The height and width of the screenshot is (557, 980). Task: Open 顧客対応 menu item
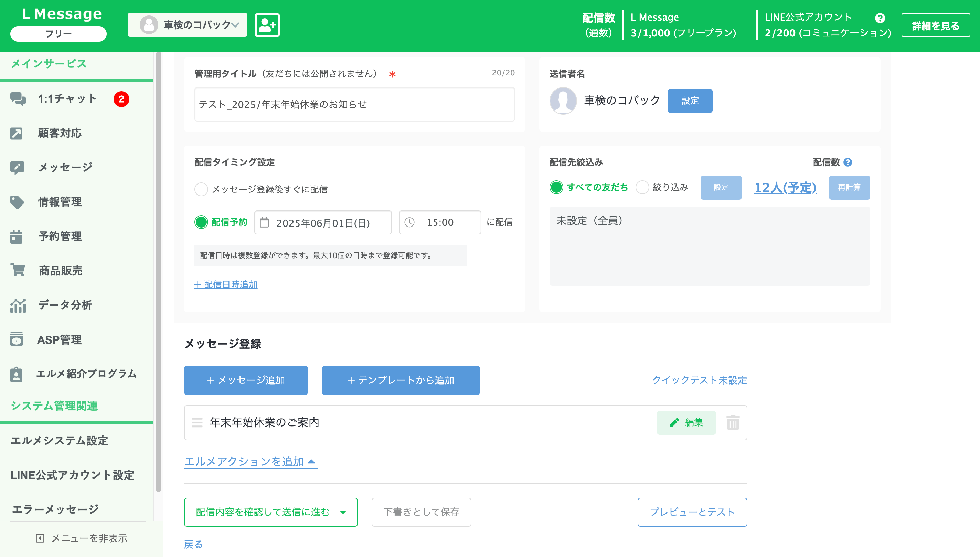pos(60,133)
